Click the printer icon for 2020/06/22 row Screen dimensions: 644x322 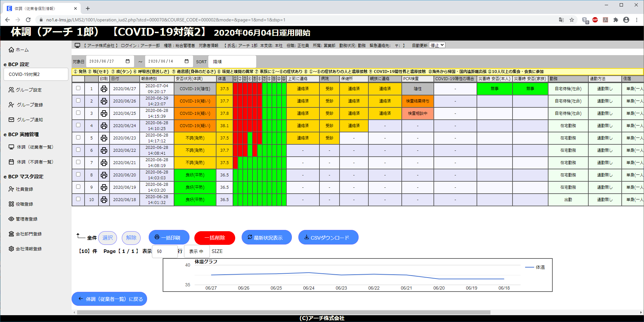104,150
